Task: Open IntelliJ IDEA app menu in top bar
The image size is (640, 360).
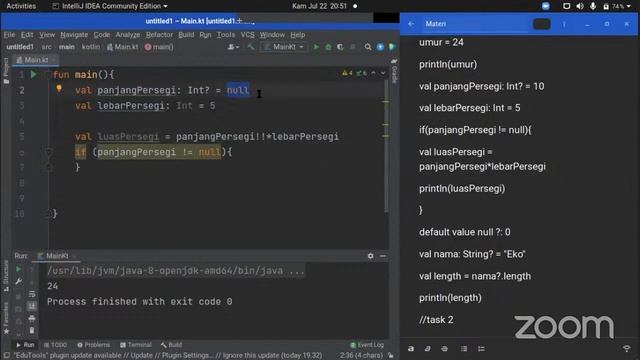Action: point(110,6)
